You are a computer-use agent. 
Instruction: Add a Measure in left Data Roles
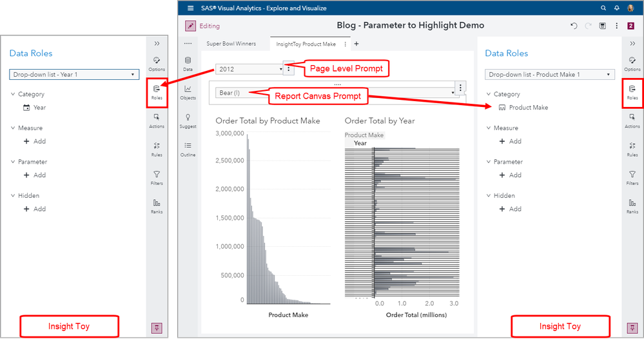(35, 141)
